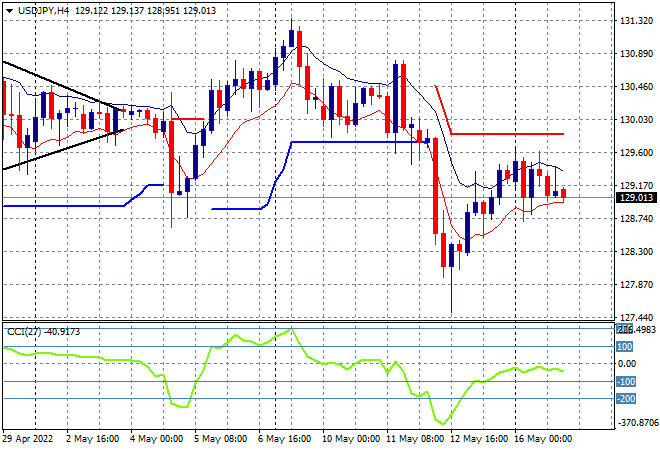The image size is (660, 450).
Task: Select the 4 May 00:00 time label
Action: point(157,439)
